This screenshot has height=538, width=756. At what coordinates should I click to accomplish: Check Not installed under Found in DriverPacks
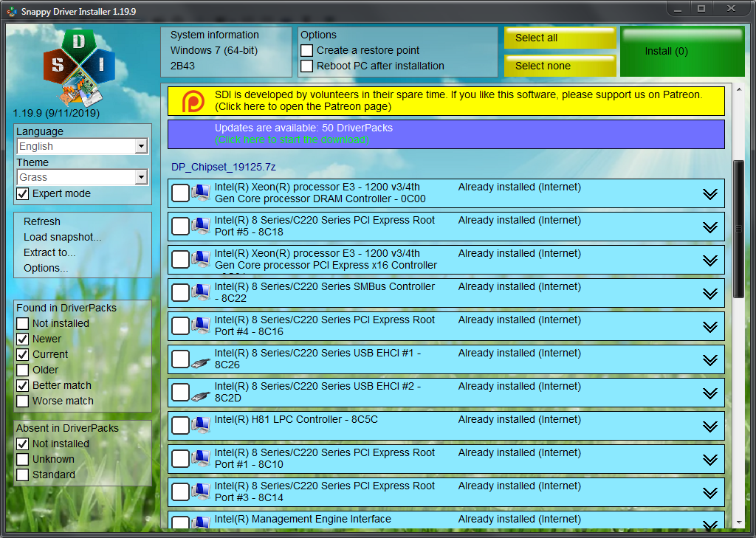23,323
